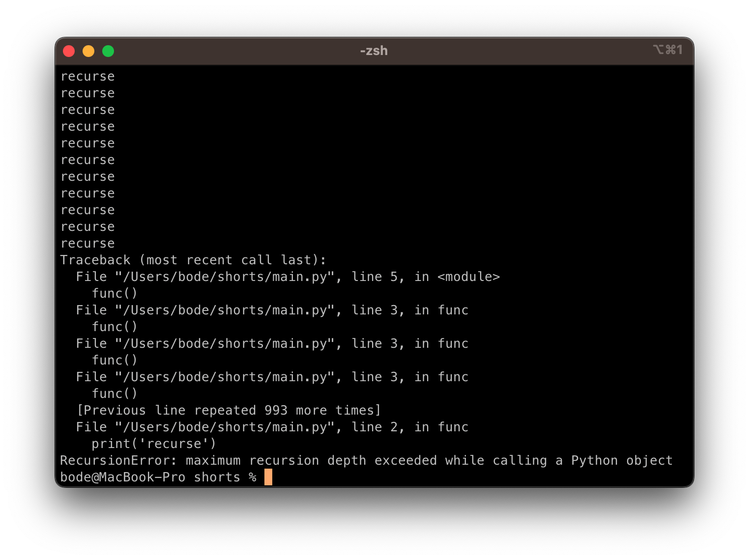Click the 'Previous line repeated 993 more times' text
This screenshot has width=749, height=560.
click(229, 410)
